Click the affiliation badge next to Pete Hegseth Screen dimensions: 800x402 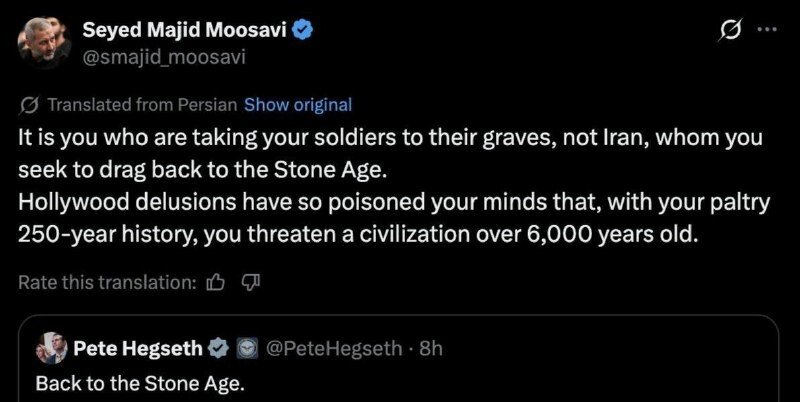pos(245,348)
